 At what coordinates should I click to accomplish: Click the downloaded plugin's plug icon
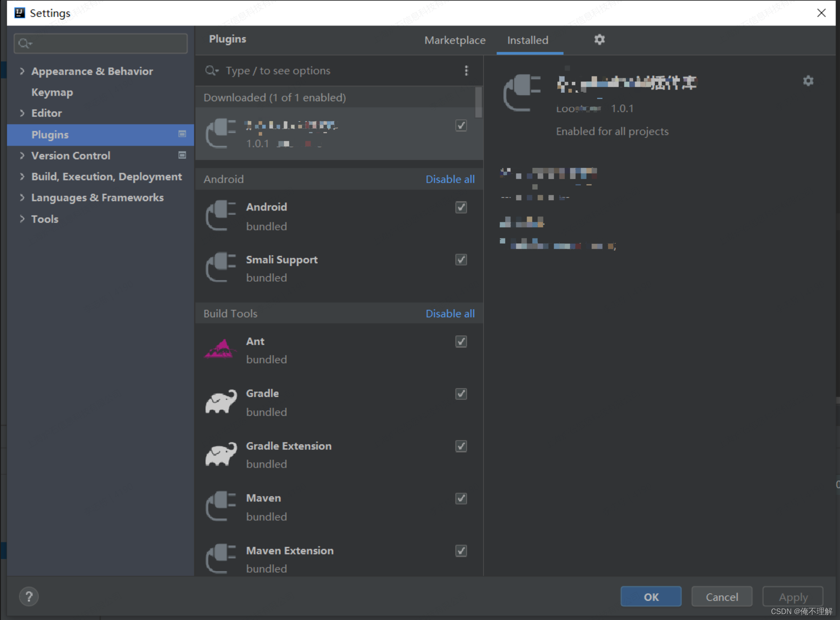point(221,133)
